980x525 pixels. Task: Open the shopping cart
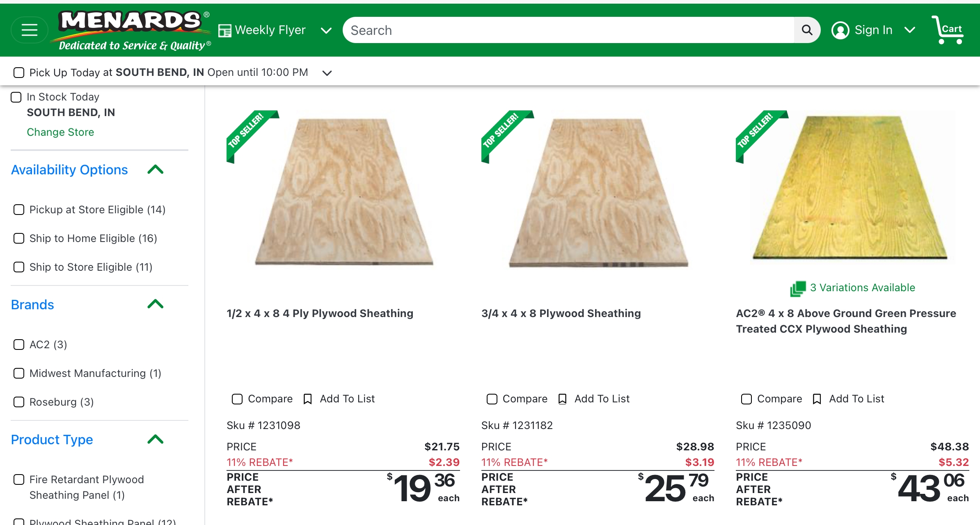[x=948, y=30]
